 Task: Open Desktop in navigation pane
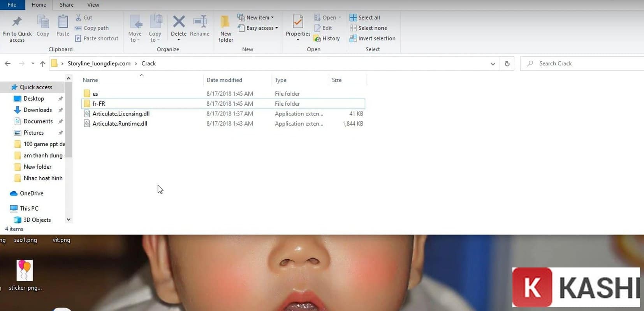point(33,98)
